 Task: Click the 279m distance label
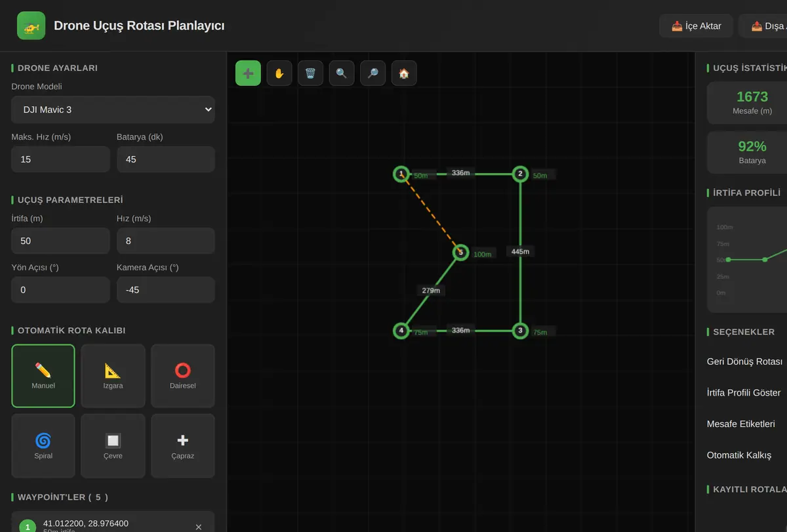(431, 291)
